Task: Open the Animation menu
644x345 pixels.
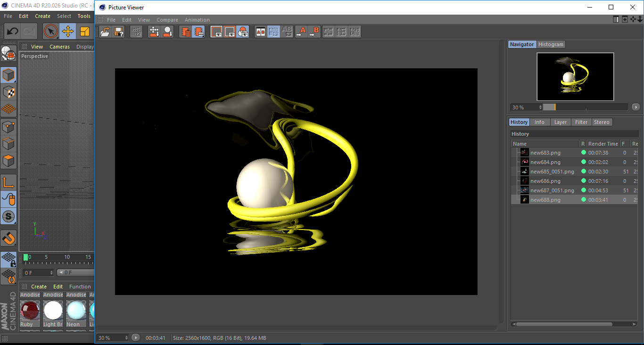Action: click(197, 20)
